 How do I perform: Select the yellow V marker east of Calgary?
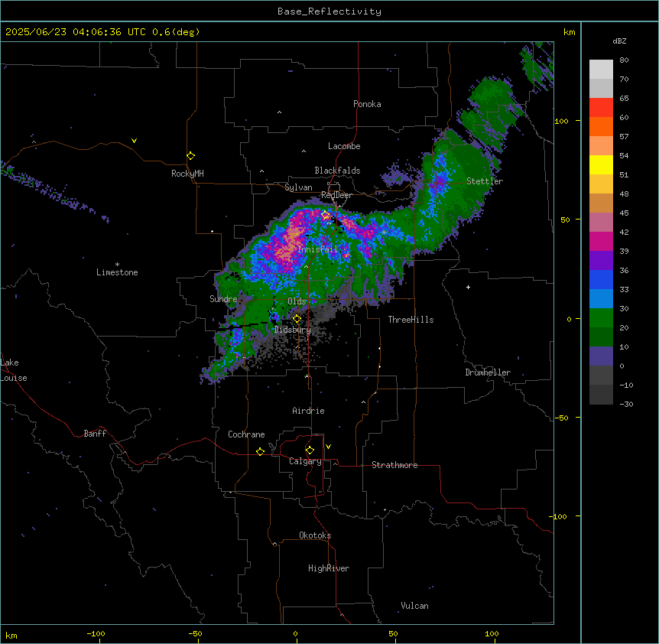[x=328, y=447]
